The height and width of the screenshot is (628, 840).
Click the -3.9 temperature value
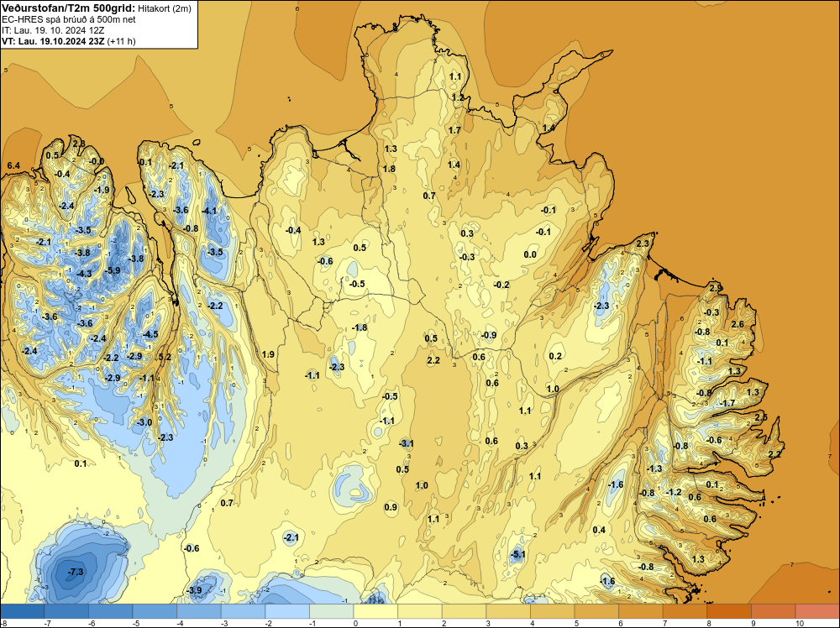click(x=194, y=590)
